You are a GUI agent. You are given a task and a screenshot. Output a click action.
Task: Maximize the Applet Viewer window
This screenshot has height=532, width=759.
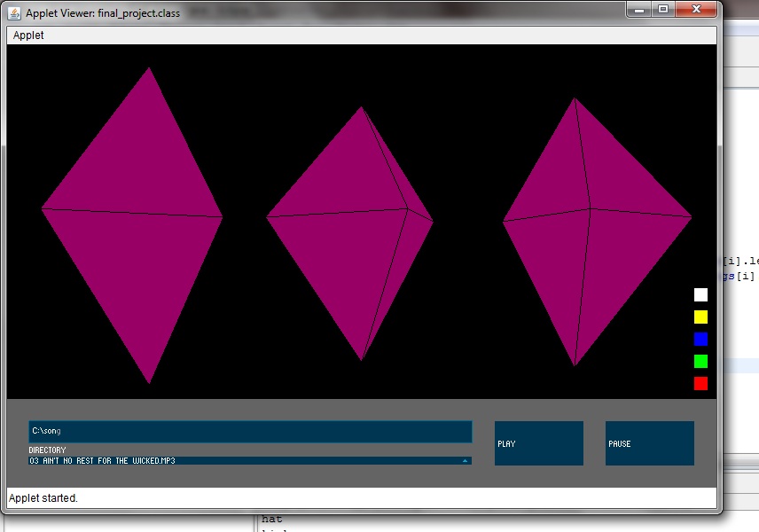point(663,9)
